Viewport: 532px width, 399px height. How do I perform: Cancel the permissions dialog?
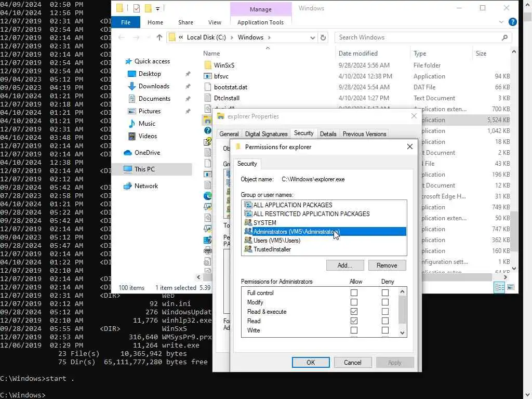tap(353, 362)
